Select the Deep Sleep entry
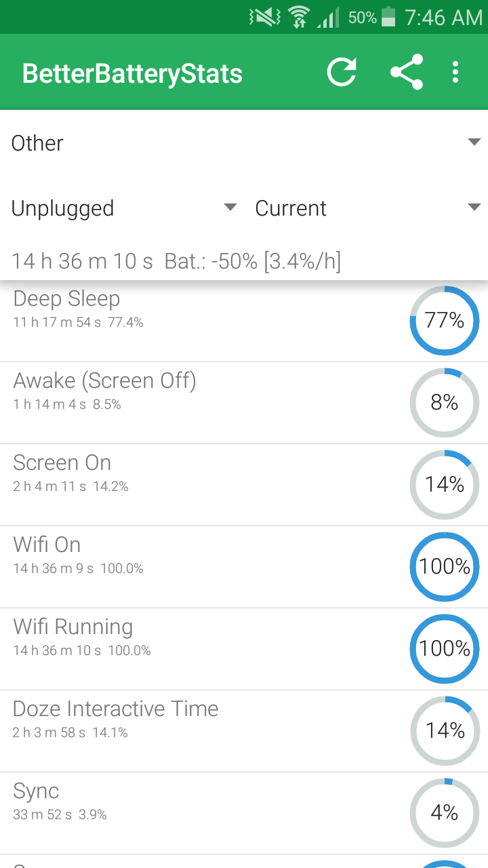 pyautogui.click(x=203, y=321)
